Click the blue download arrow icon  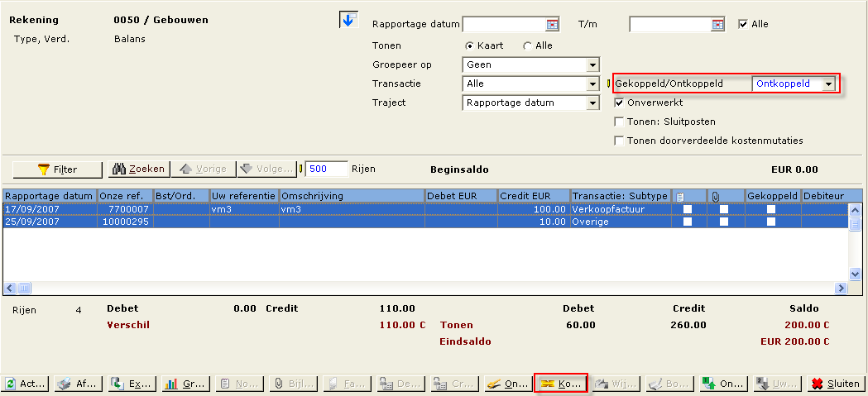(348, 20)
